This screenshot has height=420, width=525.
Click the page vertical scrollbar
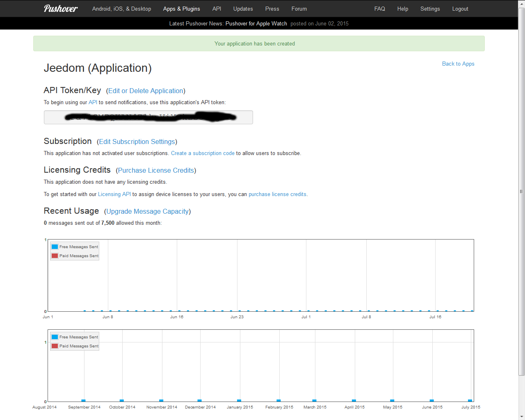(521, 191)
